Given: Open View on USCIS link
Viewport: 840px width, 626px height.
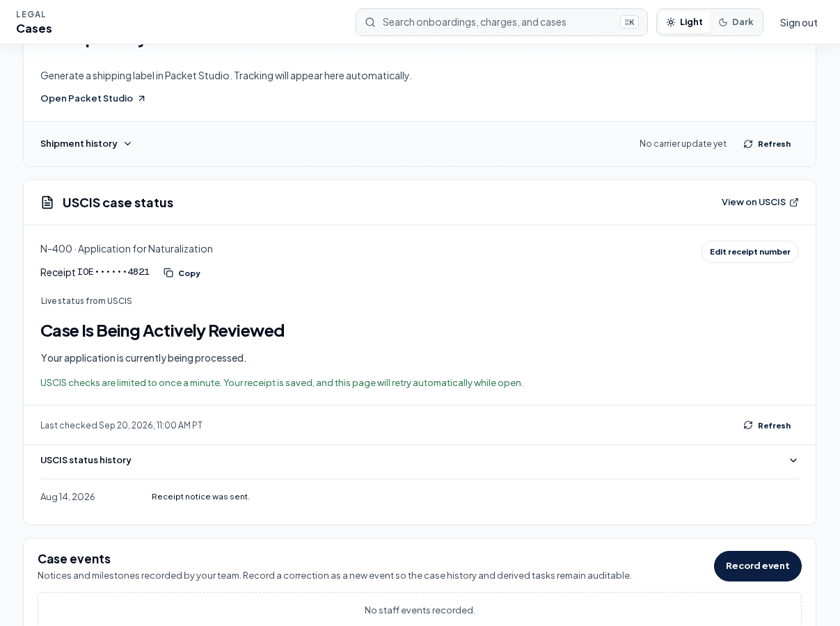Looking at the screenshot, I should [760, 202].
